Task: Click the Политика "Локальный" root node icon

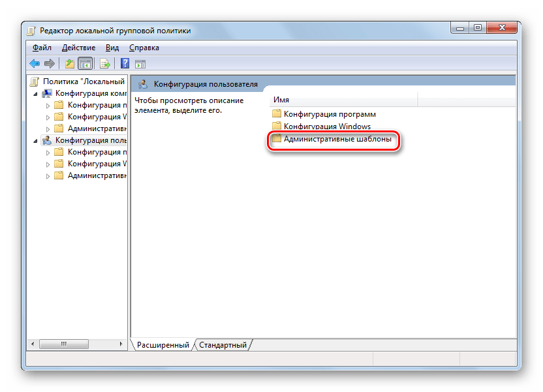Action: tap(35, 82)
